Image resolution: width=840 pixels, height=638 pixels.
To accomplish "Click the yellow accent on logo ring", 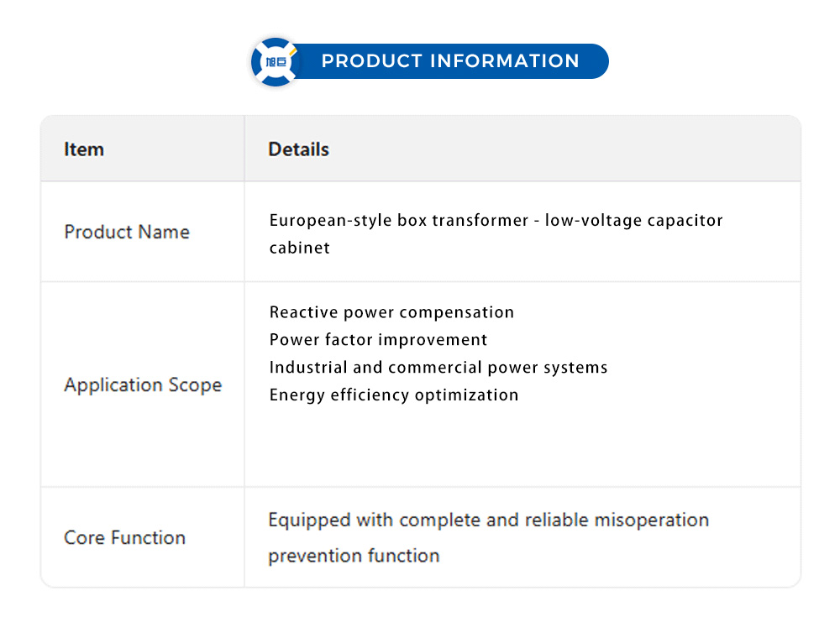I will point(291,50).
